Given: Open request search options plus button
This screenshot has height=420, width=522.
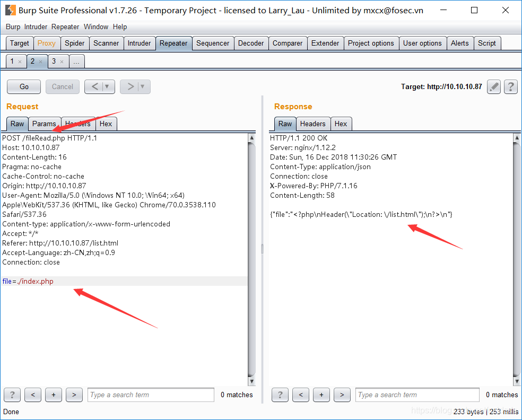Looking at the screenshot, I should click(54, 395).
